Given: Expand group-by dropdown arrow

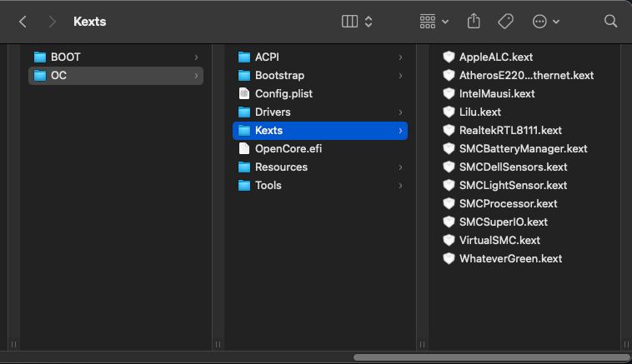Looking at the screenshot, I should click(x=445, y=22).
